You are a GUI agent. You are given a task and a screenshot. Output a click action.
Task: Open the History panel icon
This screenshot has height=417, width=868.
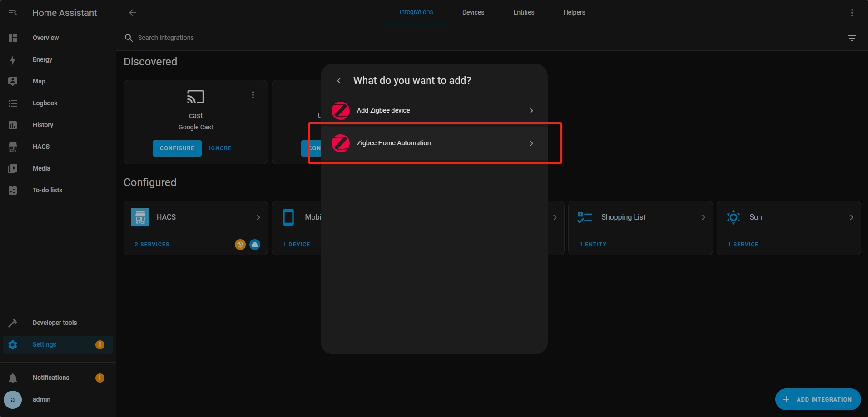pos(13,125)
